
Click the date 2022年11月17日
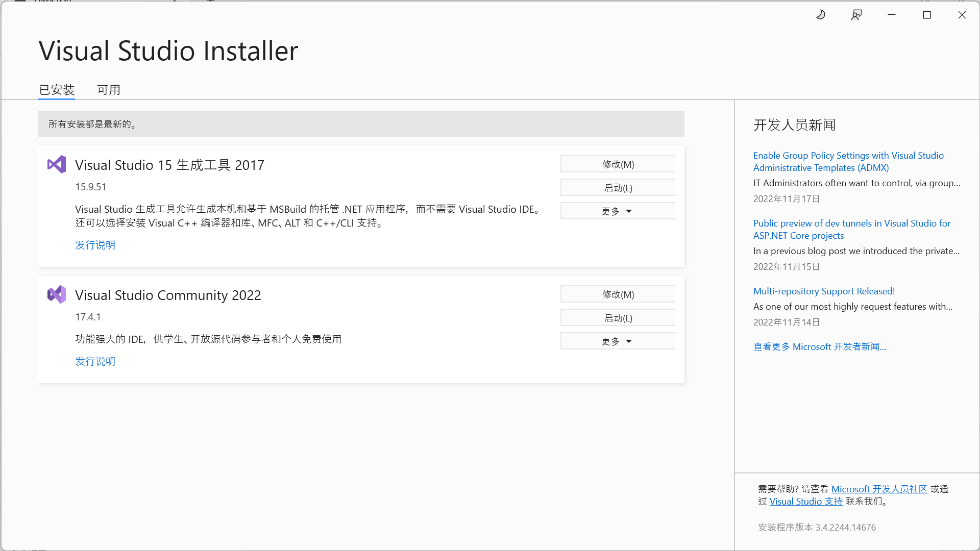click(787, 199)
